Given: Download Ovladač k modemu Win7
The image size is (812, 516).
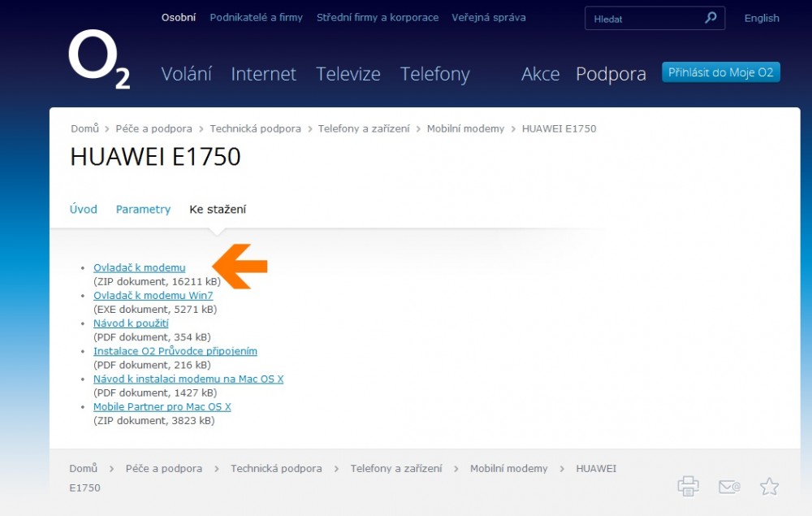Looking at the screenshot, I should tap(153, 295).
